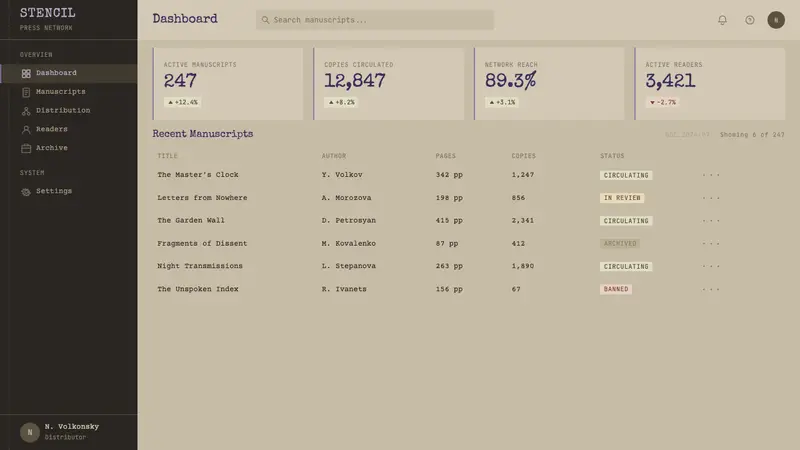This screenshot has width=800, height=450.
Task: Open the notifications bell
Action: pos(722,20)
